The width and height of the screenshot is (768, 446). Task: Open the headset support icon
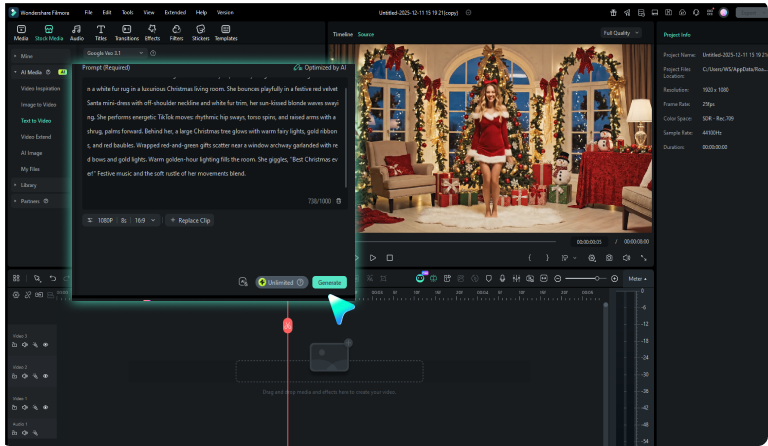click(x=696, y=13)
